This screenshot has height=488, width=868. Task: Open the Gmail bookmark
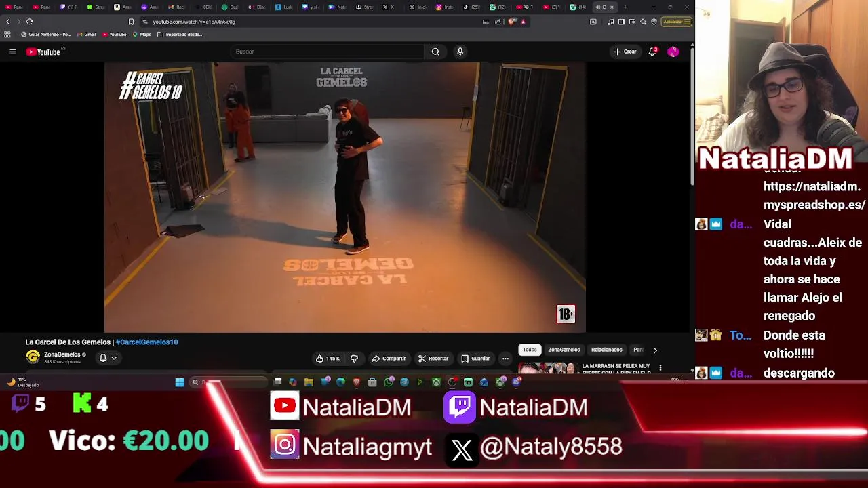tap(86, 35)
